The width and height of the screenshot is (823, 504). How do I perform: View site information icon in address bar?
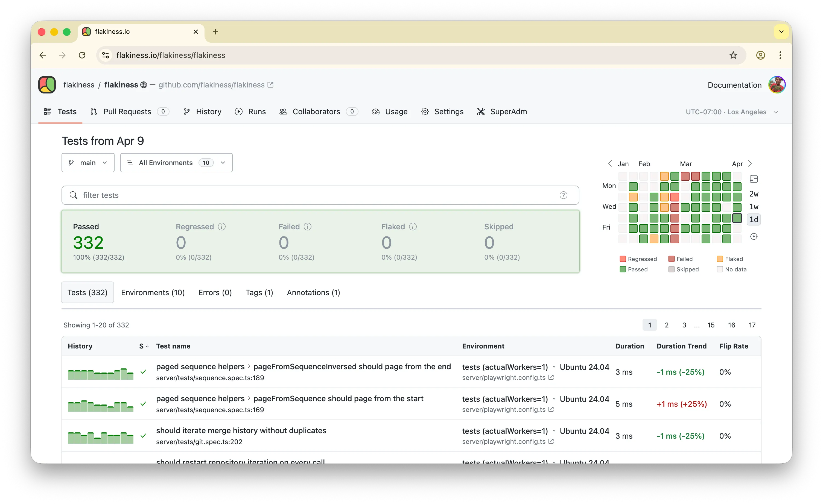click(x=106, y=55)
